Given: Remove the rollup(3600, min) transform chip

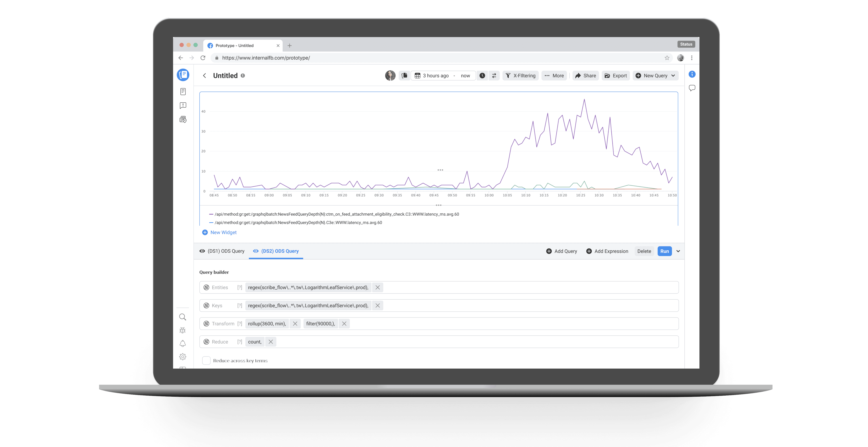Looking at the screenshot, I should [x=295, y=324].
